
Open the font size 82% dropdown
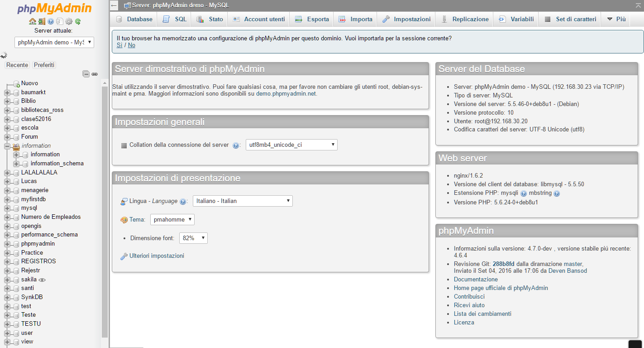pos(193,238)
